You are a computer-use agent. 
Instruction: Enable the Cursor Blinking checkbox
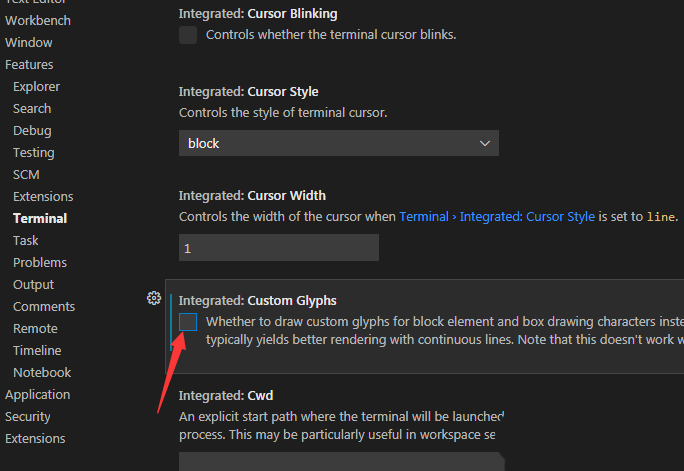pos(188,35)
